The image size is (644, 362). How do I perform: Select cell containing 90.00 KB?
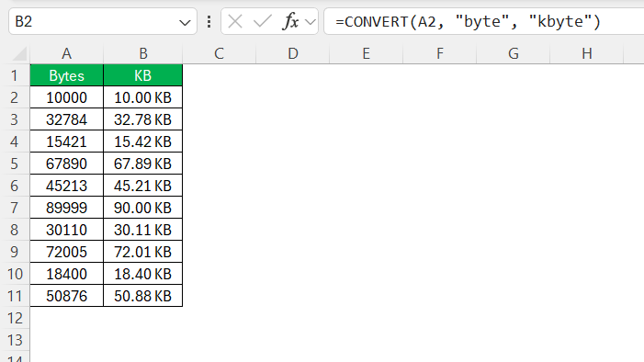click(143, 208)
